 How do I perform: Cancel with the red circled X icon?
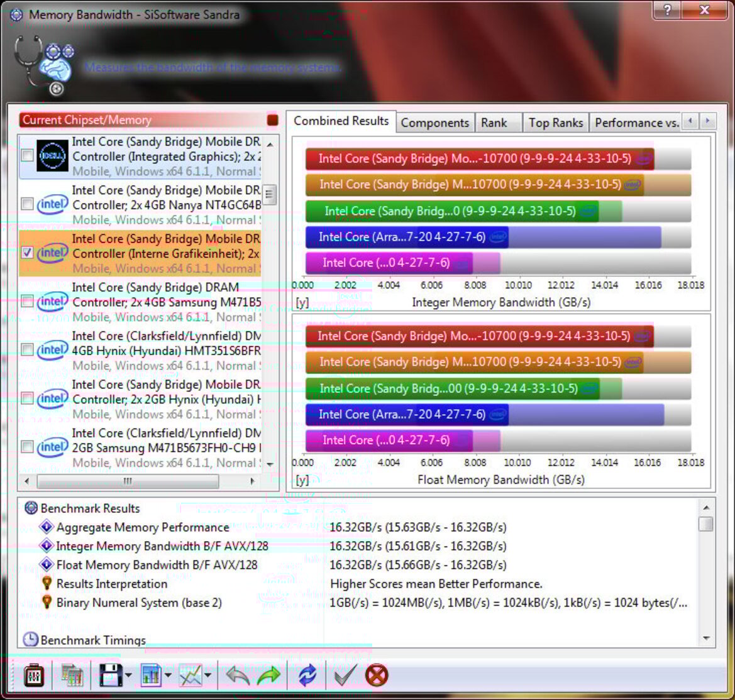click(x=377, y=675)
